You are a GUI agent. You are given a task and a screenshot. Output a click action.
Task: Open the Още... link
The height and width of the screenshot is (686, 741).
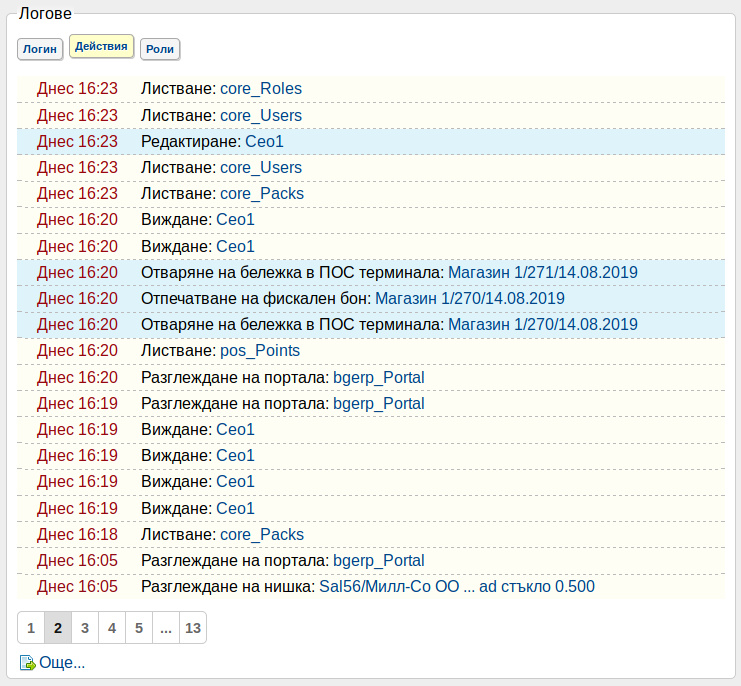[x=62, y=662]
